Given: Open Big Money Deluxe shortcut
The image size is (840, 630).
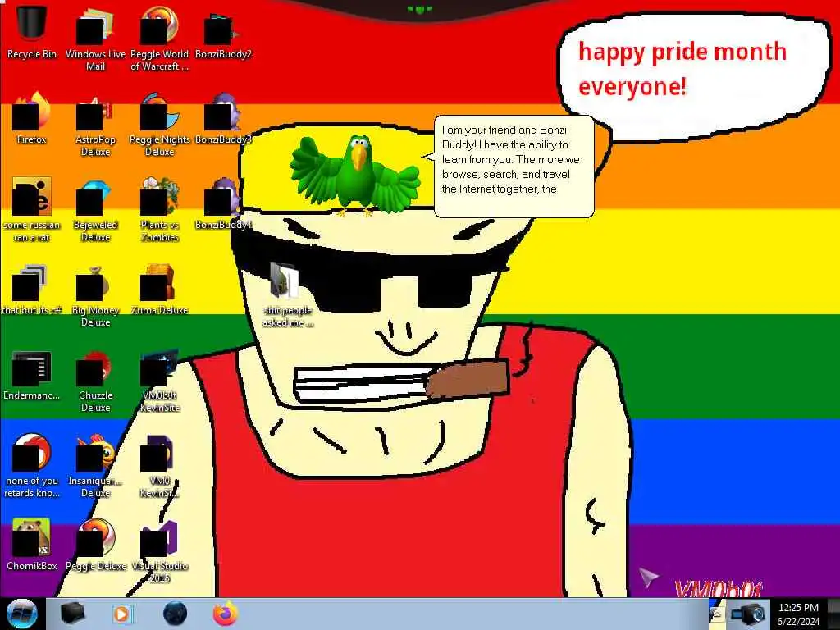Looking at the screenshot, I should [x=95, y=294].
